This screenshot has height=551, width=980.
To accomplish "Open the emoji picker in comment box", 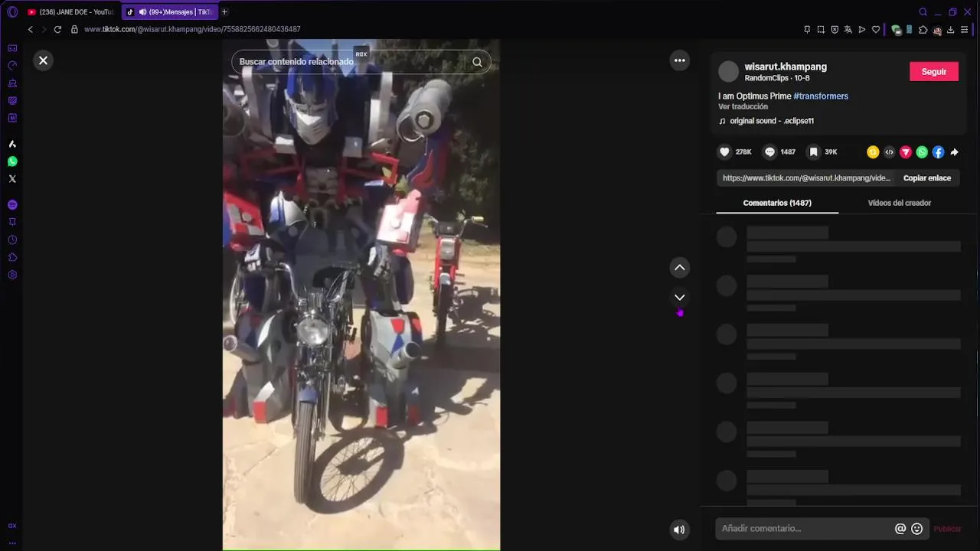I will (916, 529).
